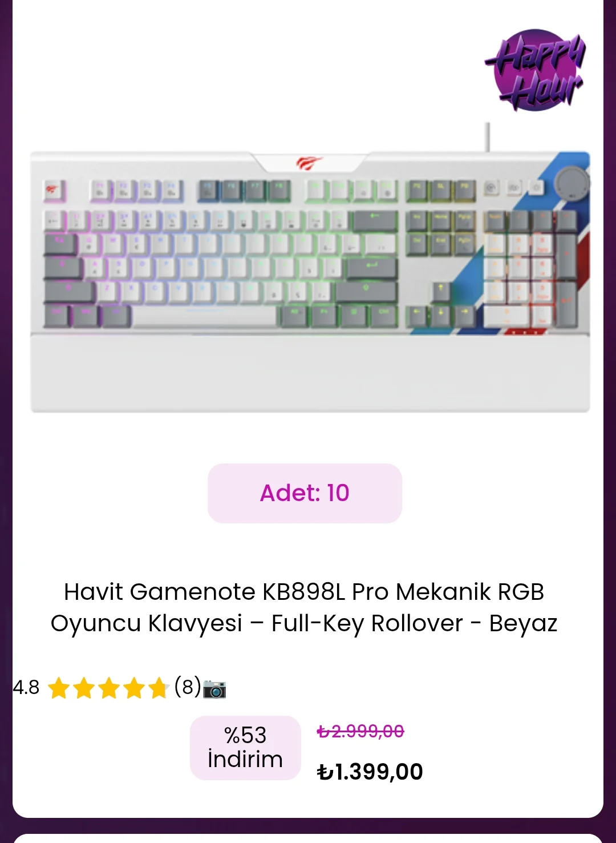The height and width of the screenshot is (843, 616).
Task: Tap the %53 İndirim discount badge
Action: (x=245, y=748)
